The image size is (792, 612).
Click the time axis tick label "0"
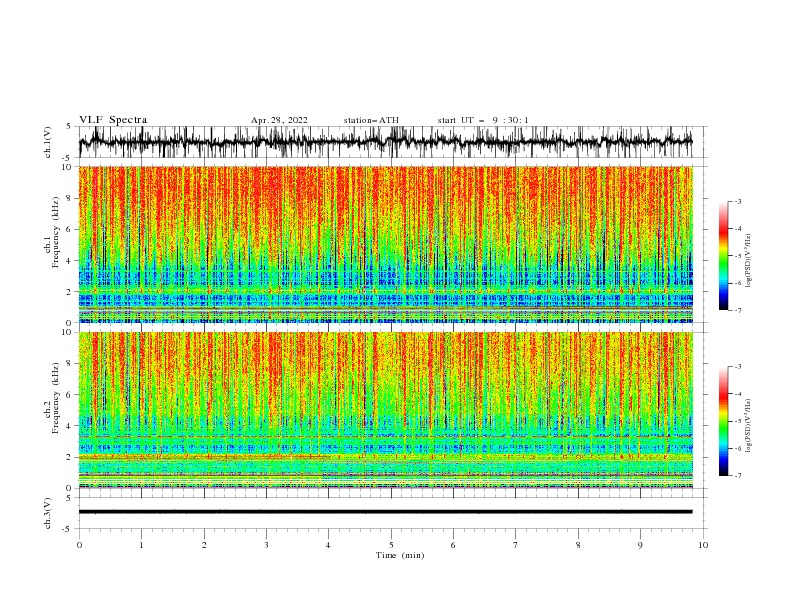point(79,545)
